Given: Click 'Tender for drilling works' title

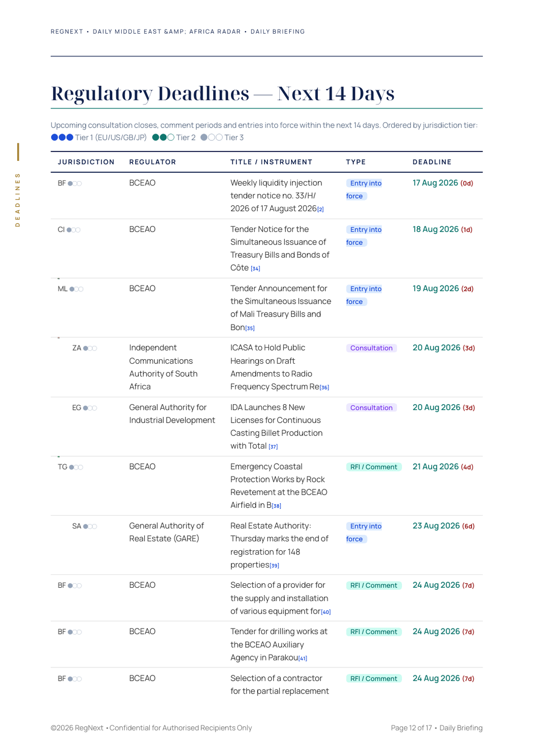Looking at the screenshot, I should coord(279,645).
